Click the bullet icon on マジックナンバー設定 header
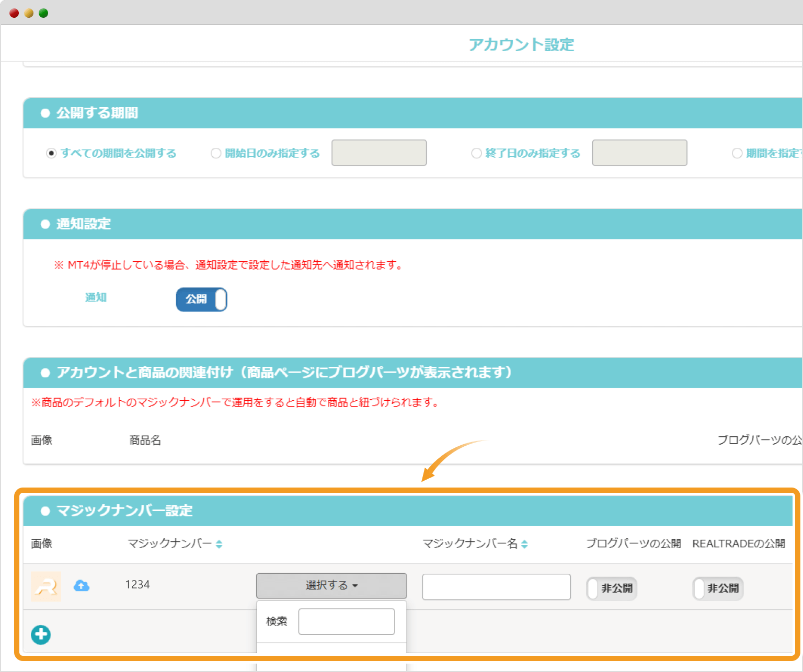803x672 pixels. point(45,511)
